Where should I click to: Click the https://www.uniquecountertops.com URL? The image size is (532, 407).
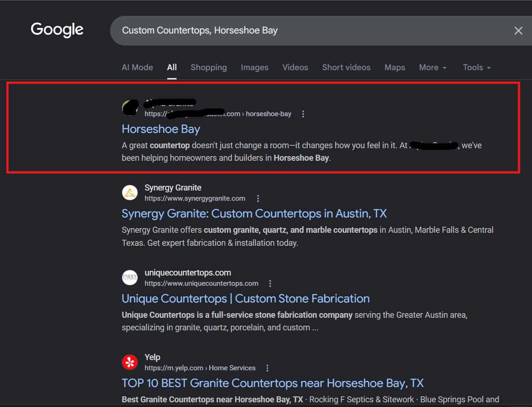(x=202, y=283)
